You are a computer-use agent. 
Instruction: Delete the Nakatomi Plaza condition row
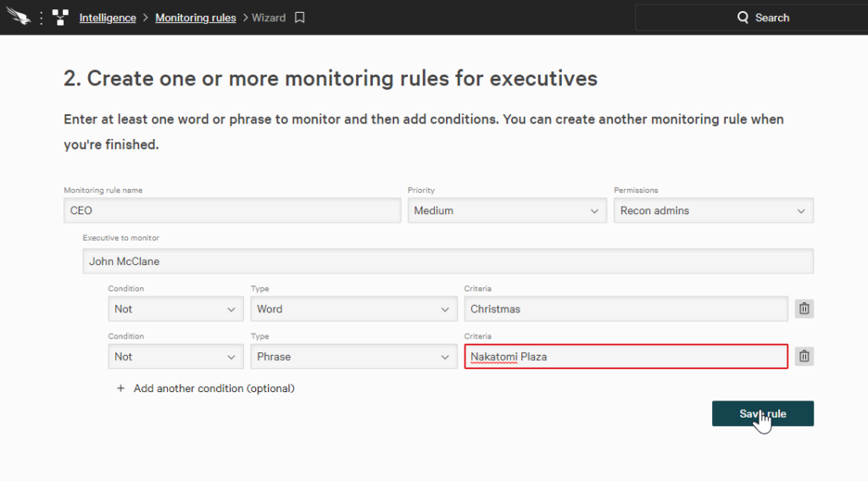point(804,356)
